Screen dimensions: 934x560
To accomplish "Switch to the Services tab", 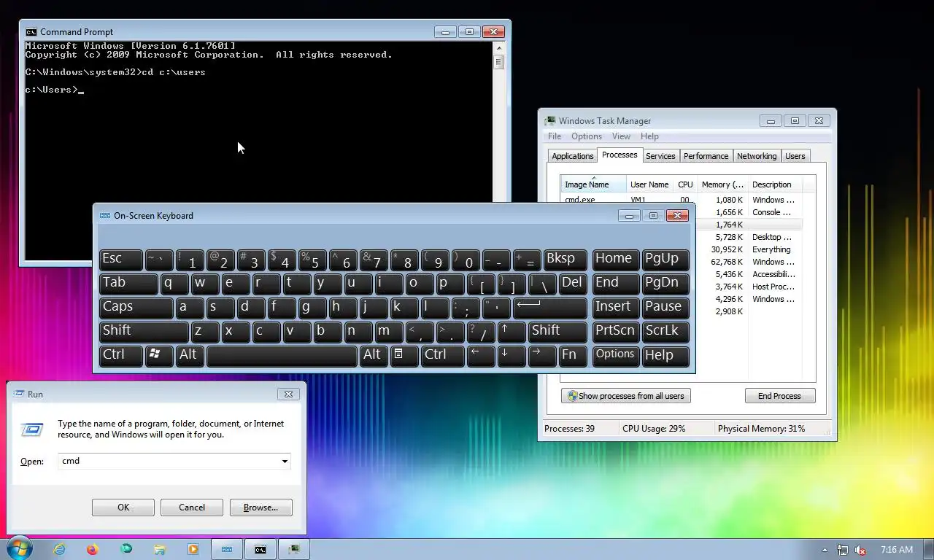I will click(660, 156).
